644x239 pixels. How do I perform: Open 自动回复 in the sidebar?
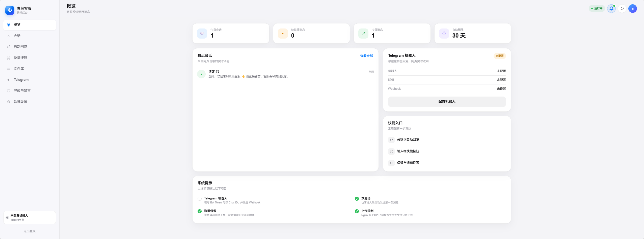(30, 47)
